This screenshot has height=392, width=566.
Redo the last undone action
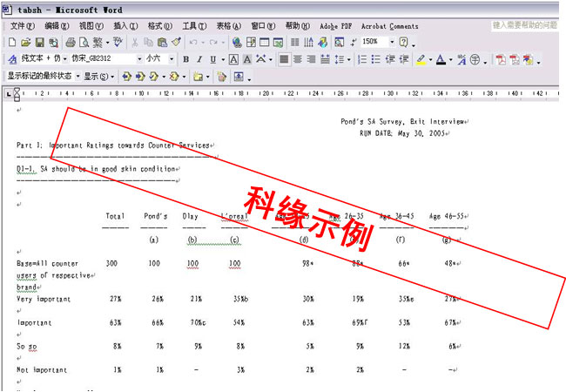[213, 42]
